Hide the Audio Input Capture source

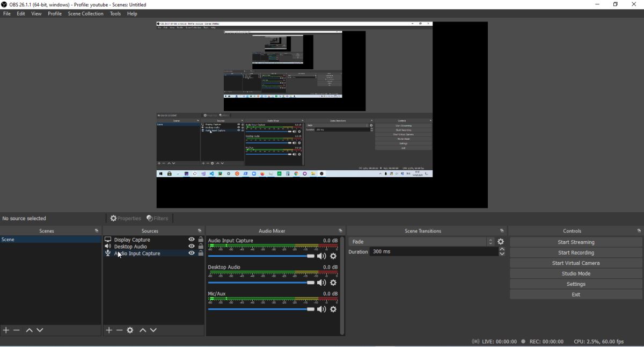coord(192,254)
